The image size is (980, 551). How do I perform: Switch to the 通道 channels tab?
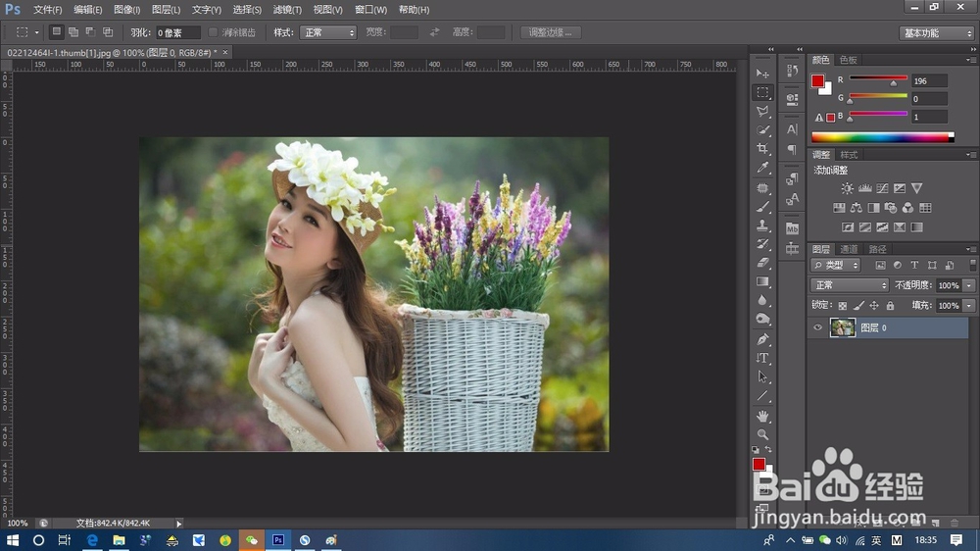(x=849, y=250)
